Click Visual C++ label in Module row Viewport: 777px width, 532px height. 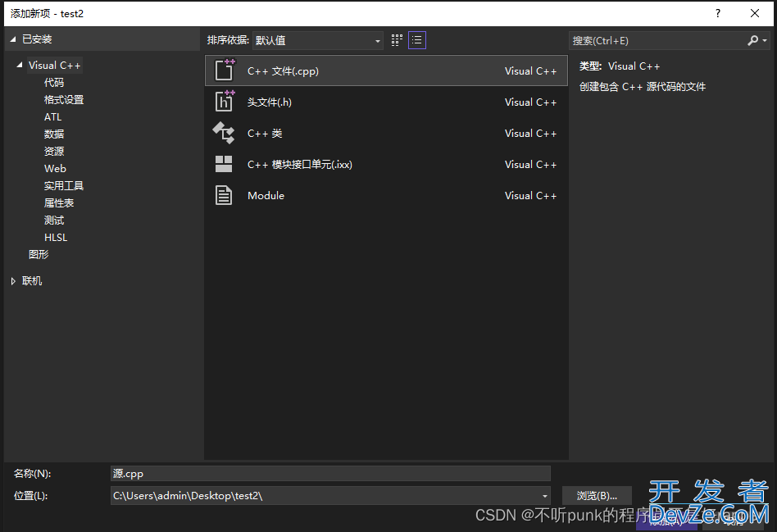coord(531,195)
